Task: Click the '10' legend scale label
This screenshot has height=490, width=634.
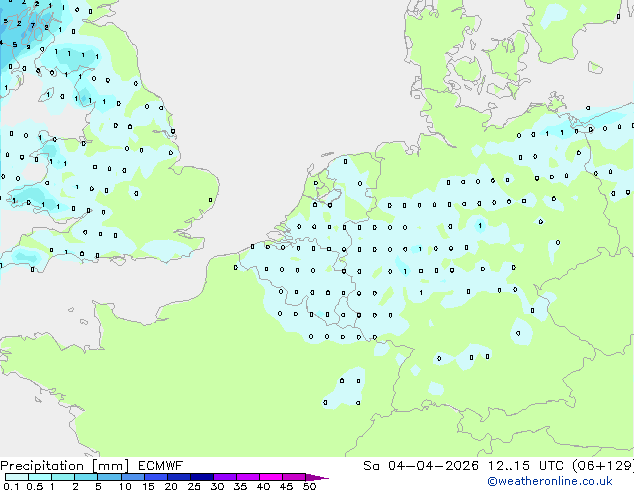Action: click(x=125, y=486)
